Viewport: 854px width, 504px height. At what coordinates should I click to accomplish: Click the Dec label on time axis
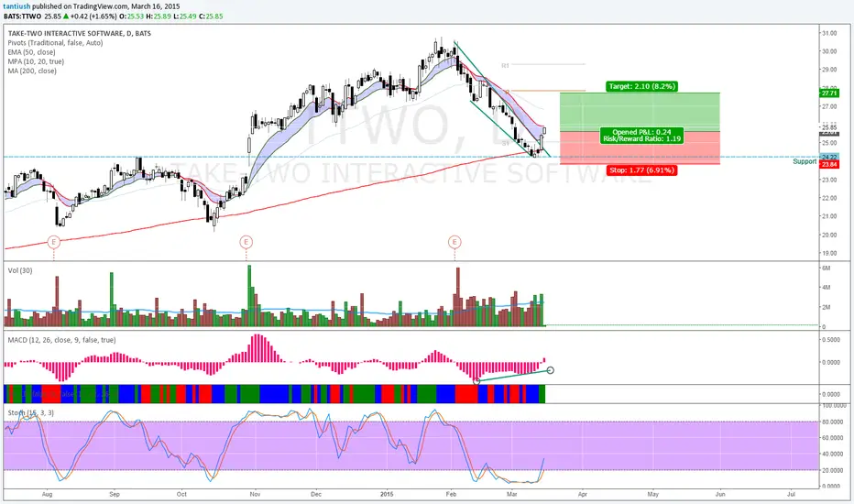(x=316, y=494)
